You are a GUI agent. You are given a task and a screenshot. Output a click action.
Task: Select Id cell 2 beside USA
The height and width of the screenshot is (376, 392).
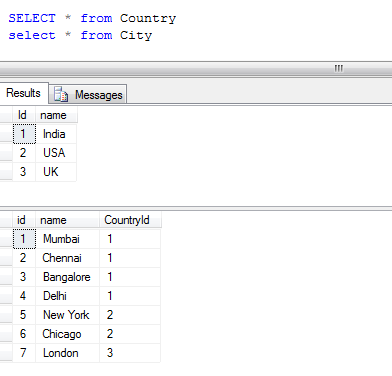coord(24,153)
